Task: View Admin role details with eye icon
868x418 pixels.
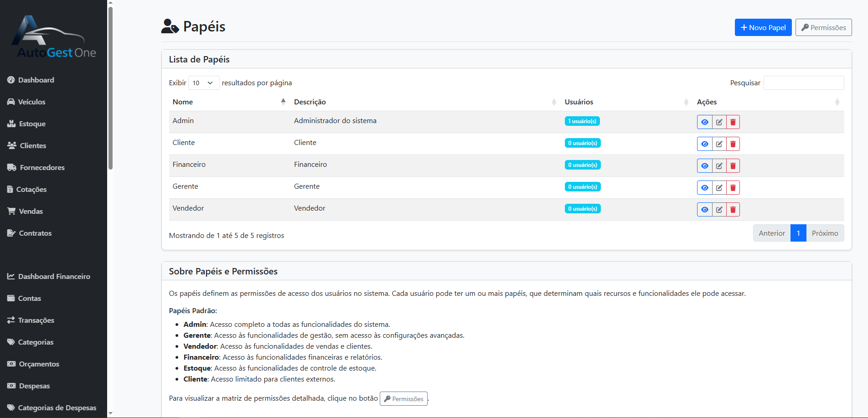Action: [704, 122]
